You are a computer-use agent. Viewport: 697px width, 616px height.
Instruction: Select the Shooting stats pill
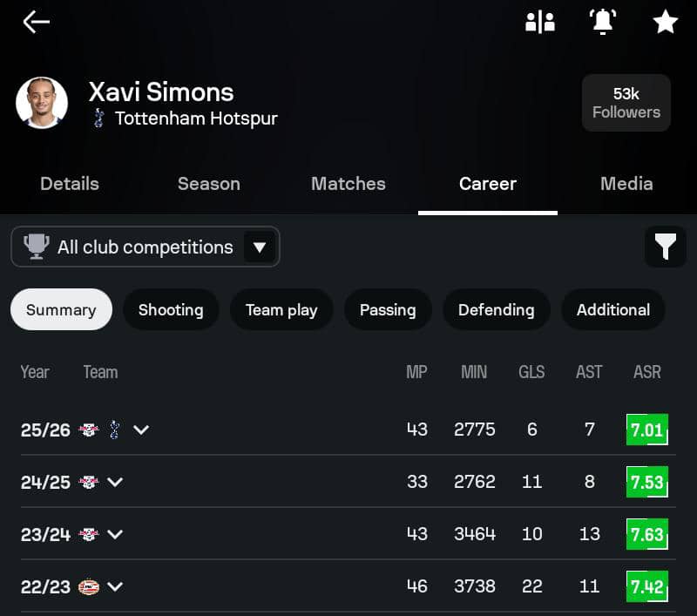tap(171, 309)
